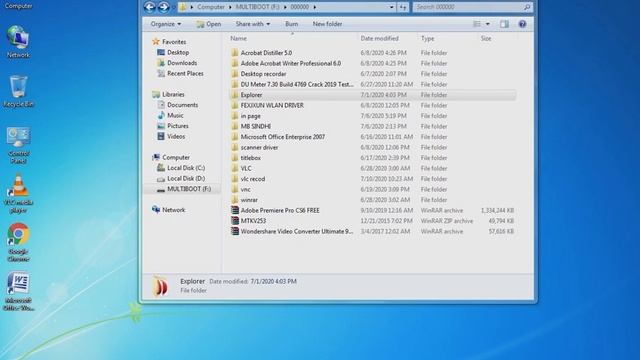Image resolution: width=640 pixels, height=360 pixels.
Task: Click the Favorites star icon
Action: coord(156,42)
